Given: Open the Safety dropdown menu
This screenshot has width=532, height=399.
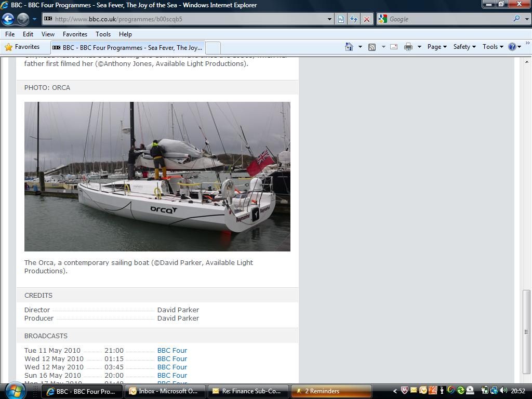Looking at the screenshot, I should pyautogui.click(x=463, y=47).
